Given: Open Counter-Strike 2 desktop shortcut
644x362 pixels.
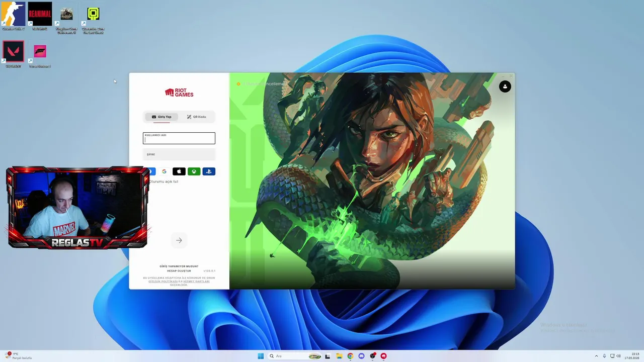Looking at the screenshot, I should tap(13, 16).
